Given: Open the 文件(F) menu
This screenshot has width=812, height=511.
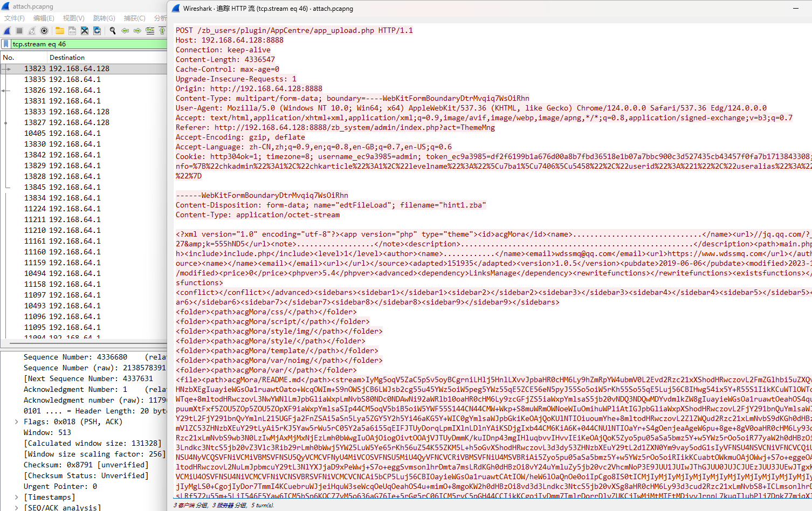Looking at the screenshot, I should coord(15,18).
